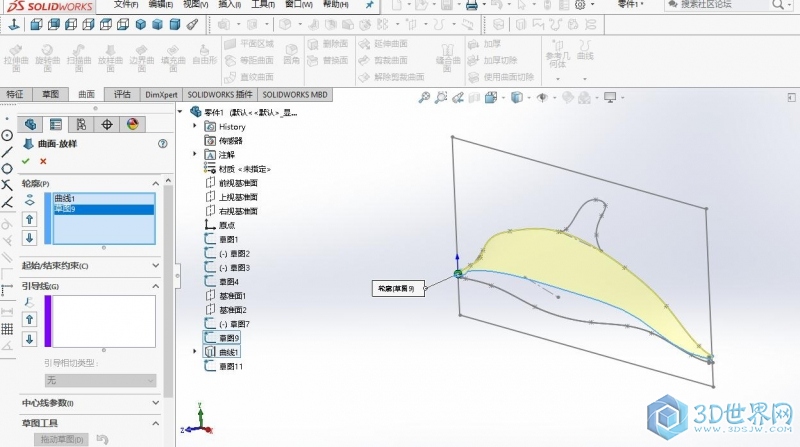Cancel the loft with the red X
Screen dimensions: 800x447
(43, 161)
